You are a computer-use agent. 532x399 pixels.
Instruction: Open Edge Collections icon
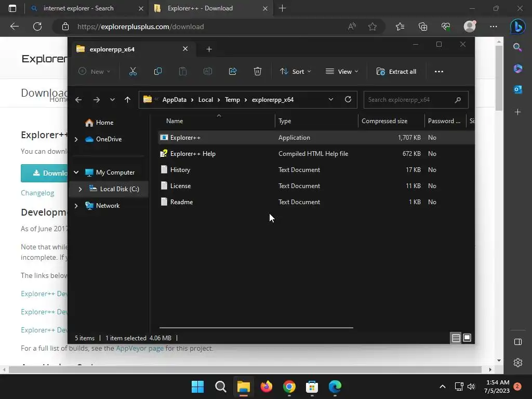click(x=423, y=26)
